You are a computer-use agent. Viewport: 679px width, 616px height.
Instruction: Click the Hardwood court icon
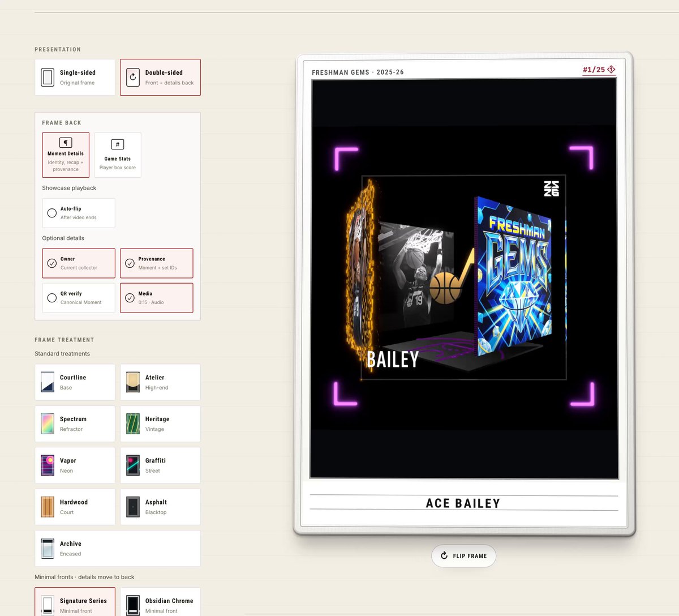pos(48,507)
